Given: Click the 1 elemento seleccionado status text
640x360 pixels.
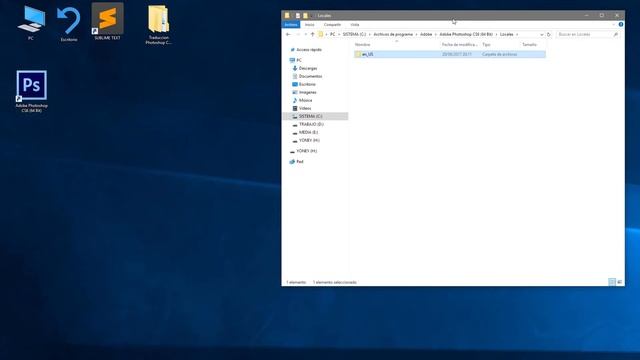Looking at the screenshot, I should pos(335,282).
